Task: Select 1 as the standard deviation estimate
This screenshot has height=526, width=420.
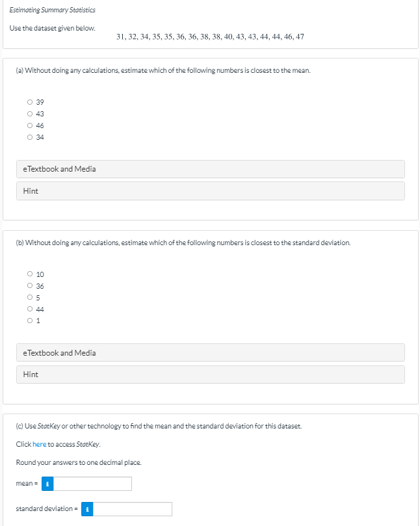Action: tap(30, 320)
